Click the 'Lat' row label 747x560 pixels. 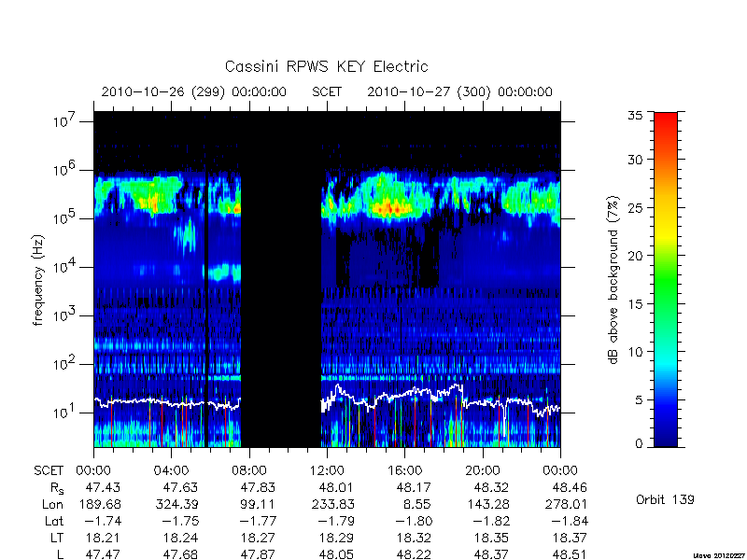54,521
